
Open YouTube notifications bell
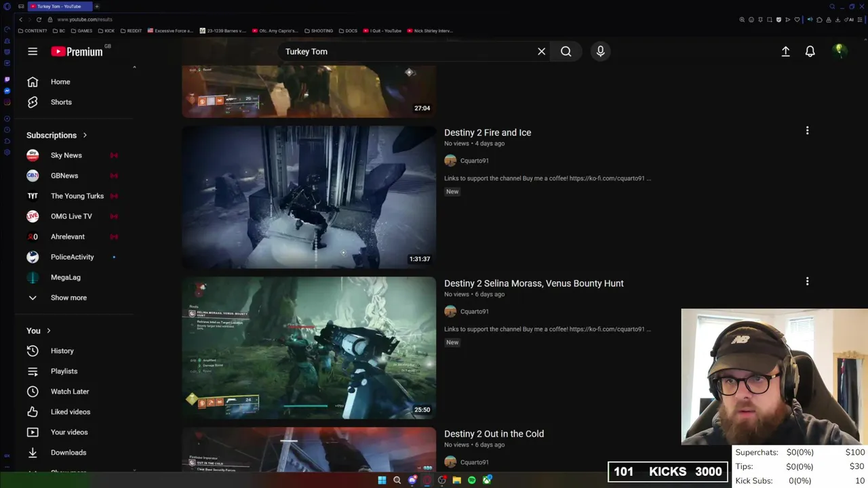click(x=810, y=52)
